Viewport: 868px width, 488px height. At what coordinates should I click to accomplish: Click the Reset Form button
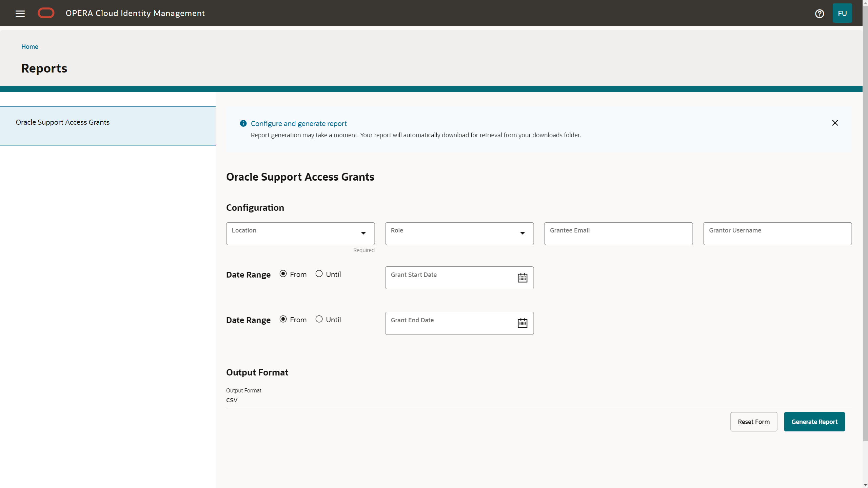[x=754, y=422]
